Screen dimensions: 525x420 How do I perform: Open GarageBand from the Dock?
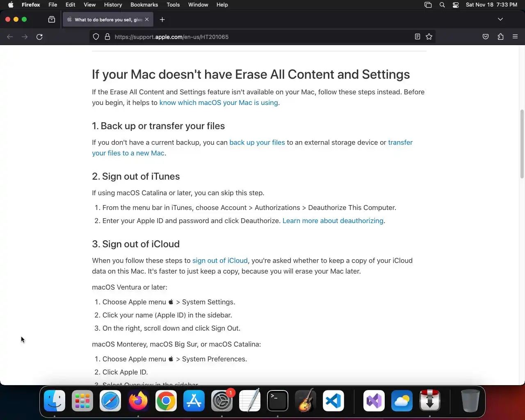pyautogui.click(x=306, y=401)
